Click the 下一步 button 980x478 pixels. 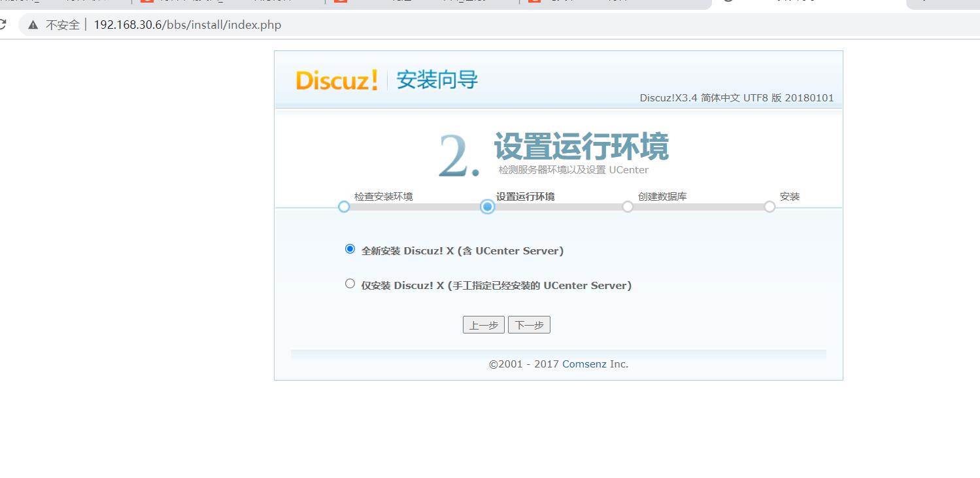coord(529,325)
